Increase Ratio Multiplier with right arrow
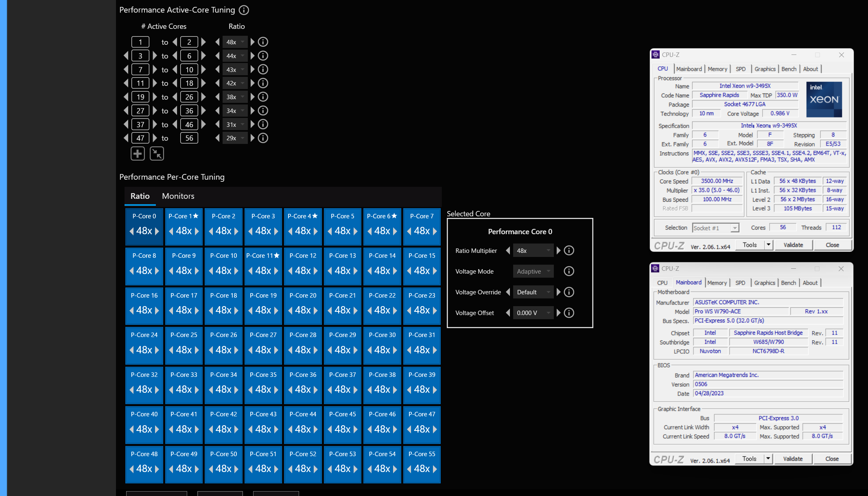The width and height of the screenshot is (868, 496). pyautogui.click(x=558, y=250)
